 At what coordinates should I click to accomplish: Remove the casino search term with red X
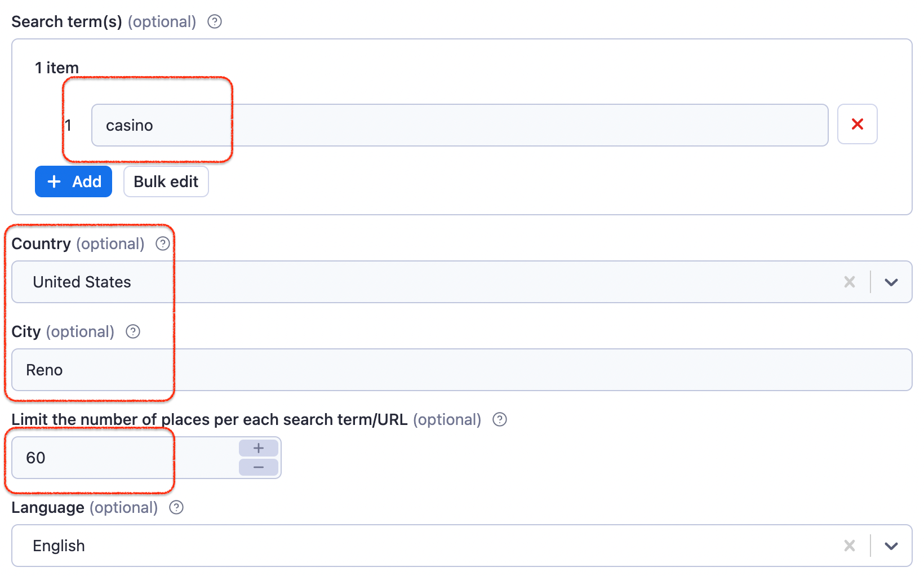coord(857,125)
